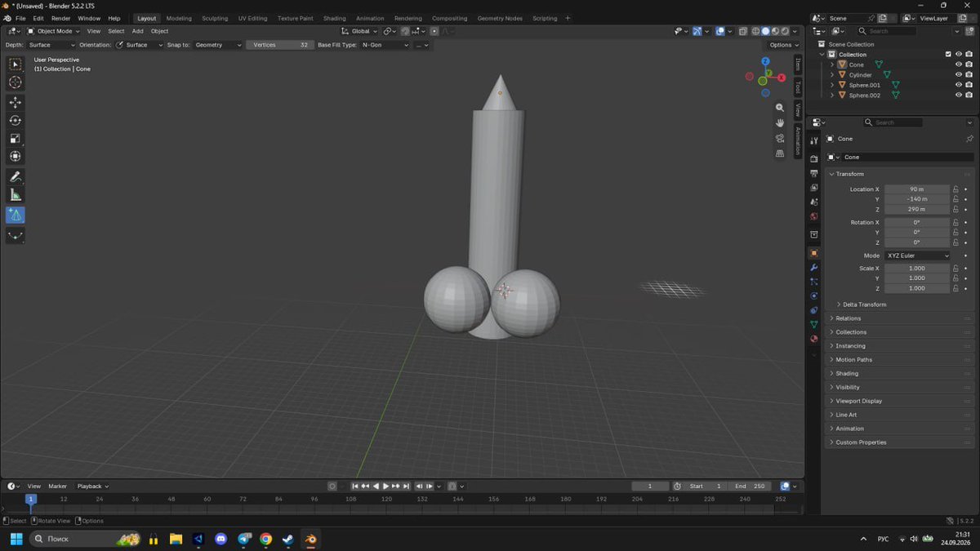Hide Sphere.001 using its eye icon
This screenshot has width=980, height=551.
point(959,85)
